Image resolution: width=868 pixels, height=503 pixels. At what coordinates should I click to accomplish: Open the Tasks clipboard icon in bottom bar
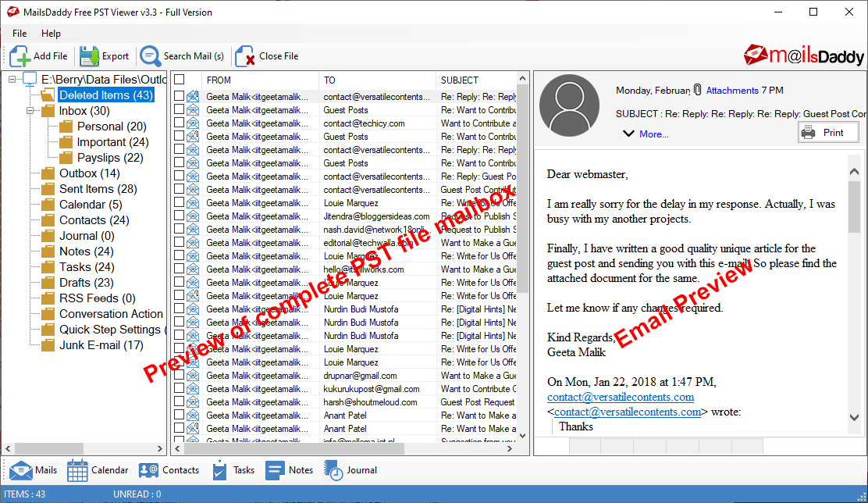(x=219, y=470)
